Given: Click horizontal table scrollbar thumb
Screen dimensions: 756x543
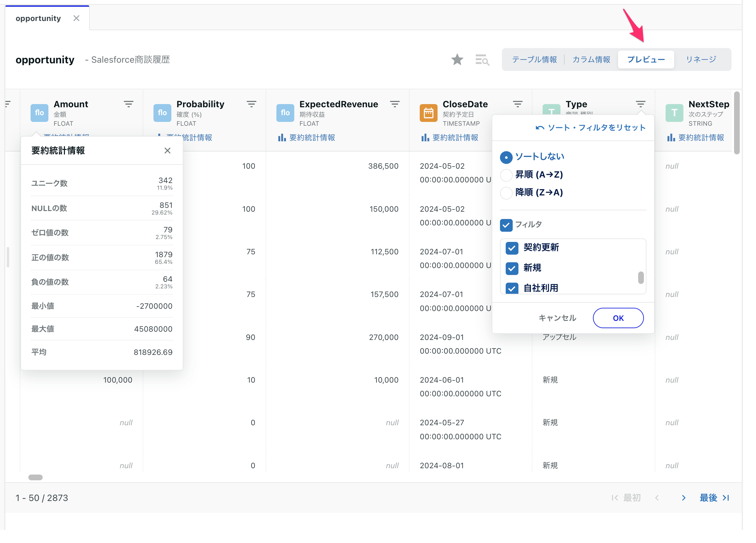Looking at the screenshot, I should (35, 477).
